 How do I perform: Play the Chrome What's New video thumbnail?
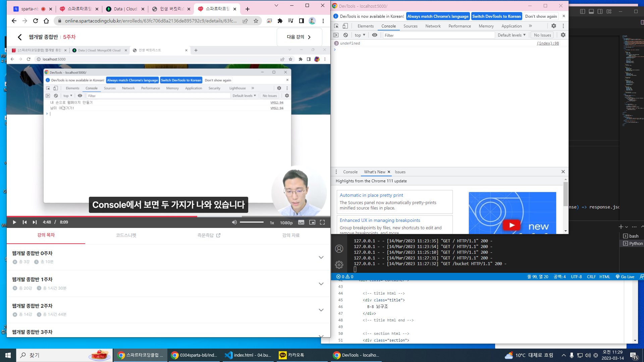(512, 225)
